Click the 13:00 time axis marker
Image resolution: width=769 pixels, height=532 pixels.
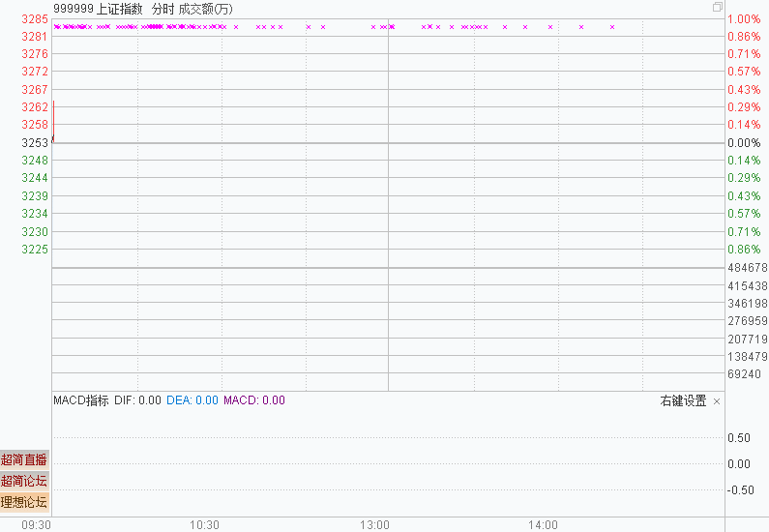point(374,524)
